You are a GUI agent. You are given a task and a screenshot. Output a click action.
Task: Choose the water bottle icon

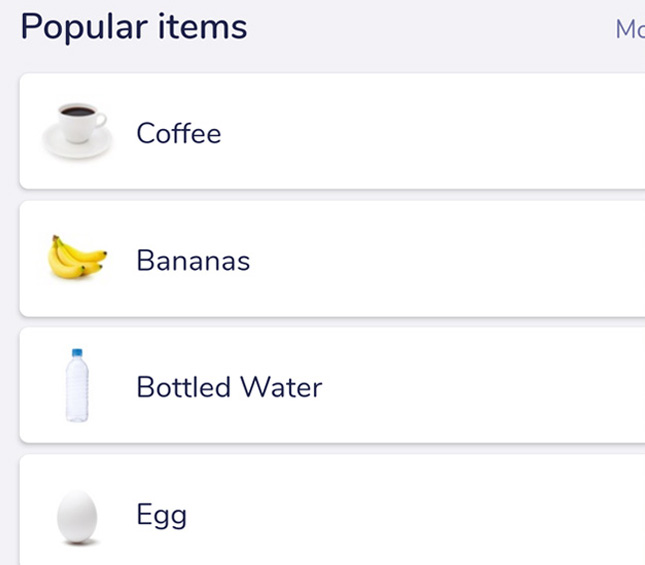click(x=77, y=385)
